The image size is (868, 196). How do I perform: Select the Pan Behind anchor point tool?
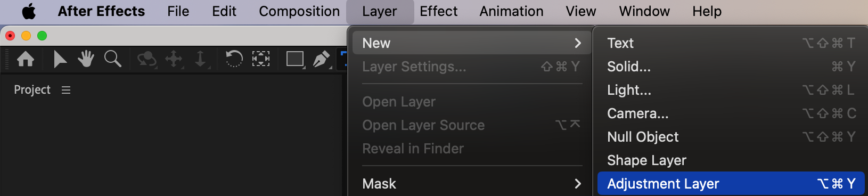point(261,59)
